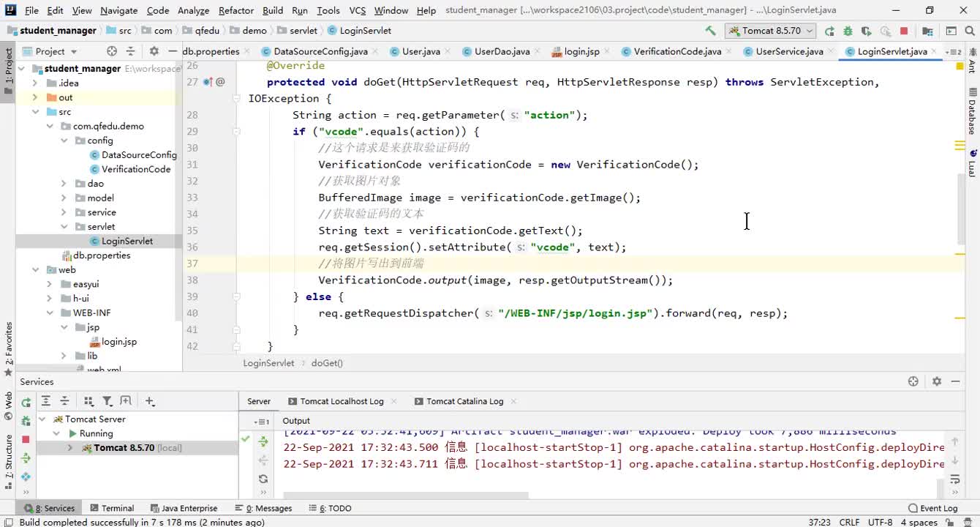Click Services panel Collapse All icon

[64, 401]
